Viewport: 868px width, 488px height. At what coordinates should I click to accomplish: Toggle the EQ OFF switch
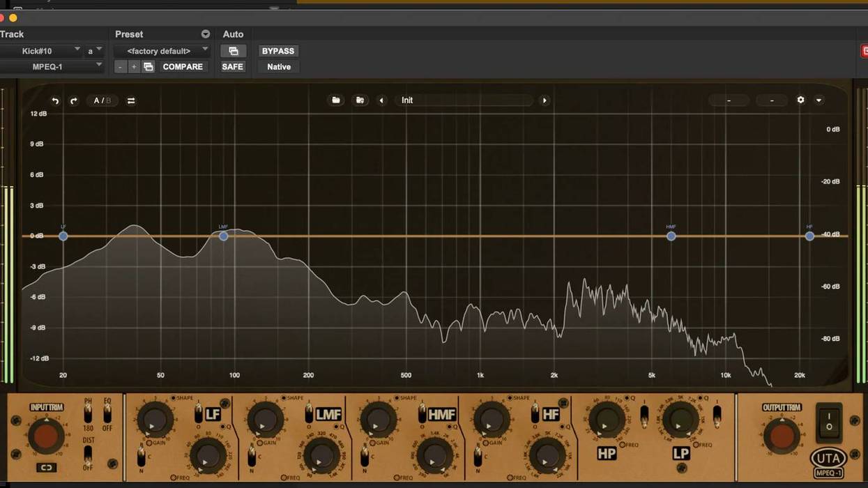coord(107,415)
